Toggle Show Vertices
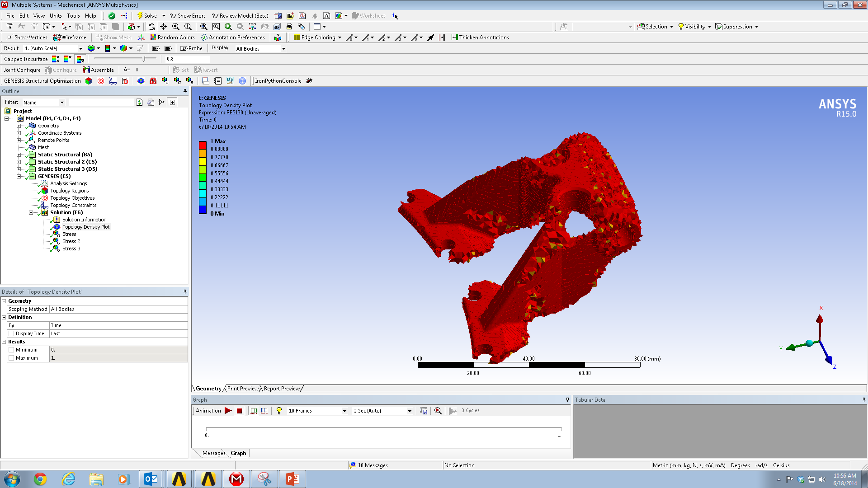868x488 pixels. (x=27, y=38)
